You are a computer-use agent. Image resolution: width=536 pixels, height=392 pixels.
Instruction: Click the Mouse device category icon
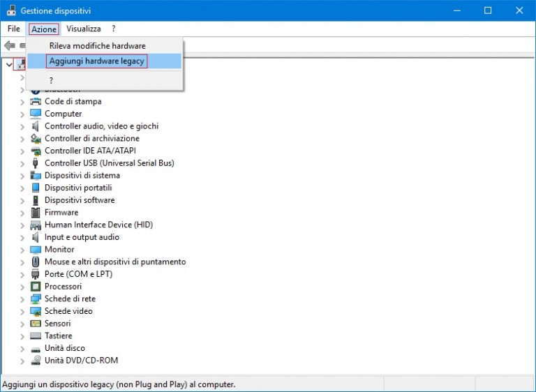click(36, 262)
